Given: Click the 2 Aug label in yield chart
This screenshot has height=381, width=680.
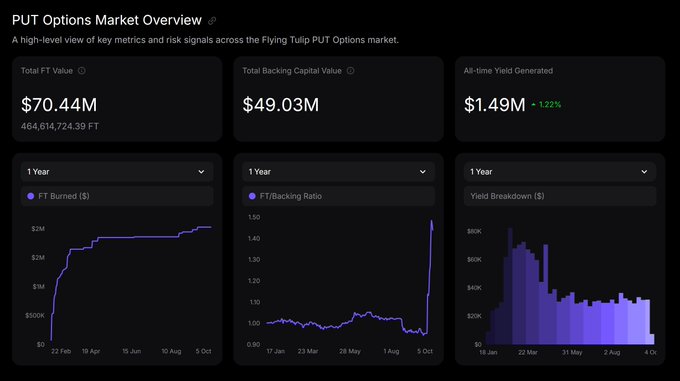Looking at the screenshot, I should [x=611, y=352].
